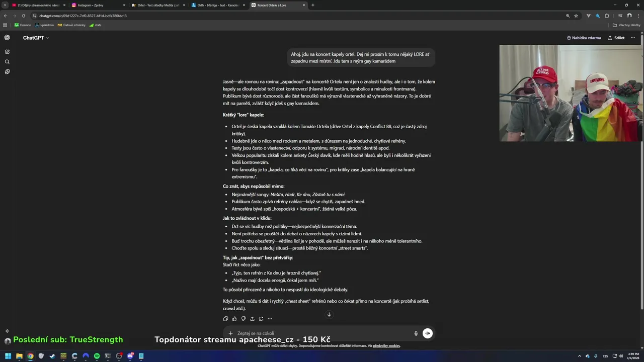
Task: Close the Instagram Zprávy tab
Action: pyautogui.click(x=124, y=5)
